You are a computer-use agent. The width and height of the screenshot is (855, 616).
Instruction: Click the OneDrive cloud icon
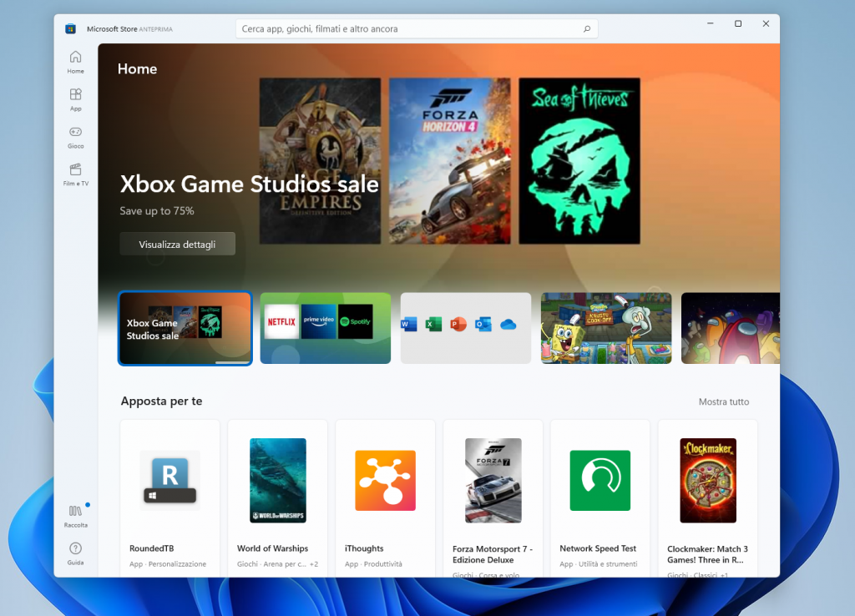coord(508,325)
